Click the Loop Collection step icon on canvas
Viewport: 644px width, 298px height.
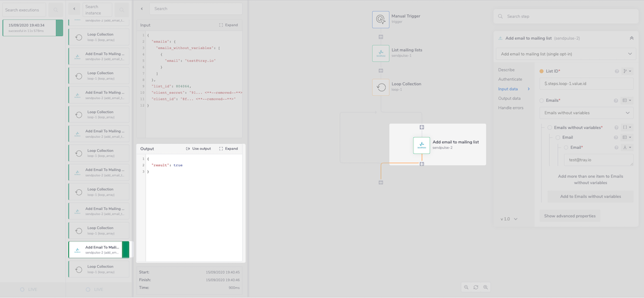click(381, 88)
